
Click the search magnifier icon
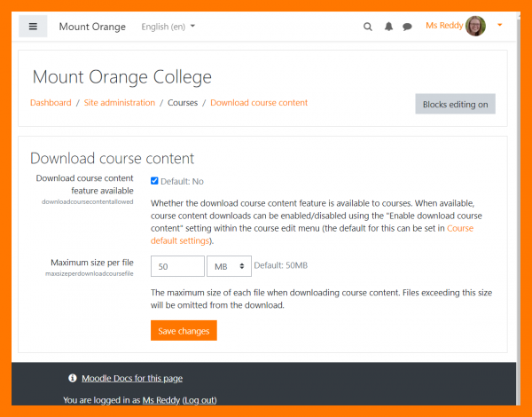368,27
